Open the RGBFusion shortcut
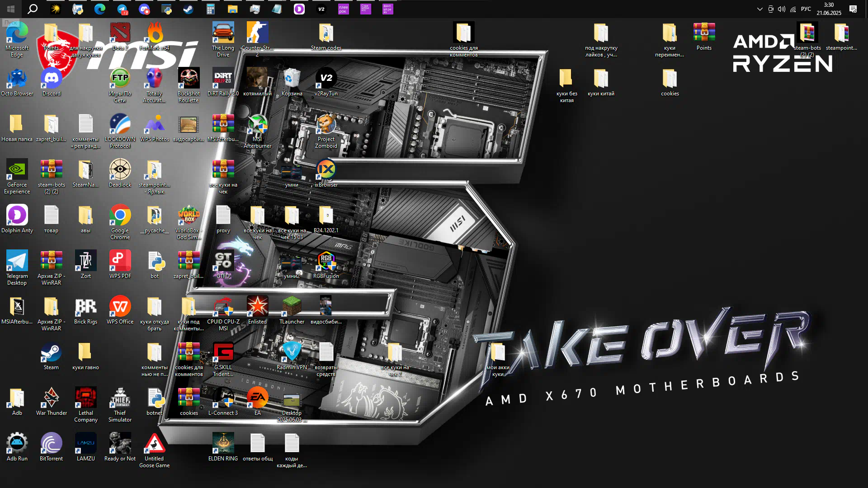This screenshot has height=488, width=868. click(x=326, y=264)
